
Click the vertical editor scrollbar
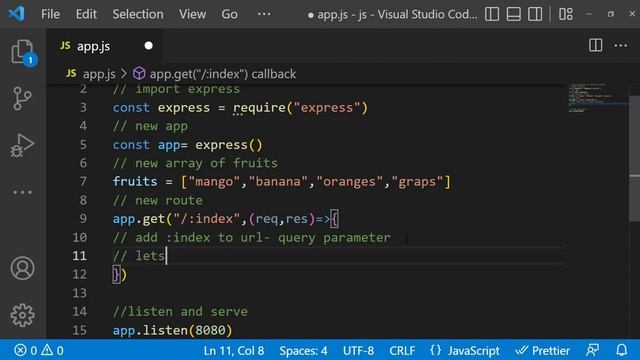click(x=635, y=159)
